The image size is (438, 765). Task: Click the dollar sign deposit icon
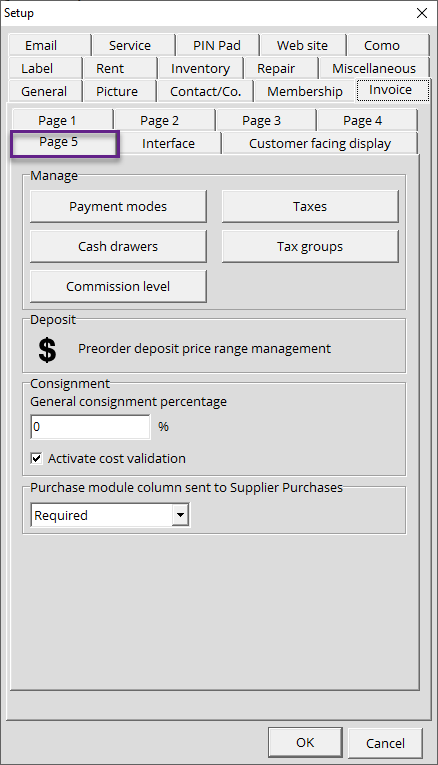[47, 350]
